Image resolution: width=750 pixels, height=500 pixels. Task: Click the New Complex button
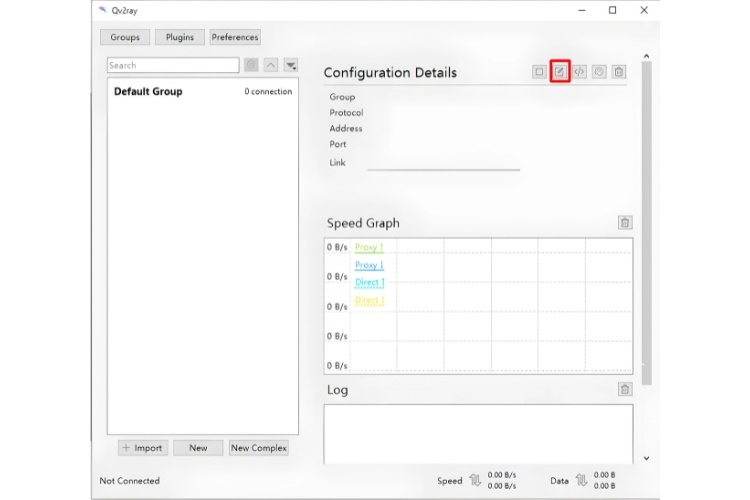(x=259, y=448)
